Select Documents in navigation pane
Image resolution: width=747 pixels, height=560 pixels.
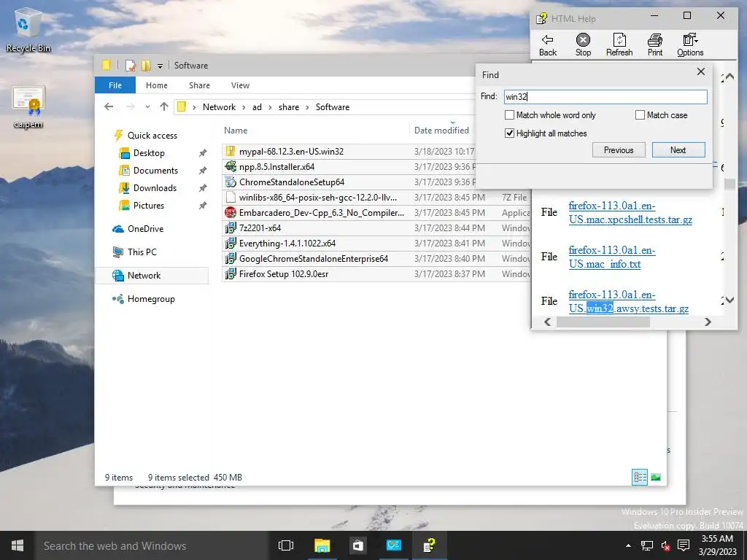[x=155, y=171]
